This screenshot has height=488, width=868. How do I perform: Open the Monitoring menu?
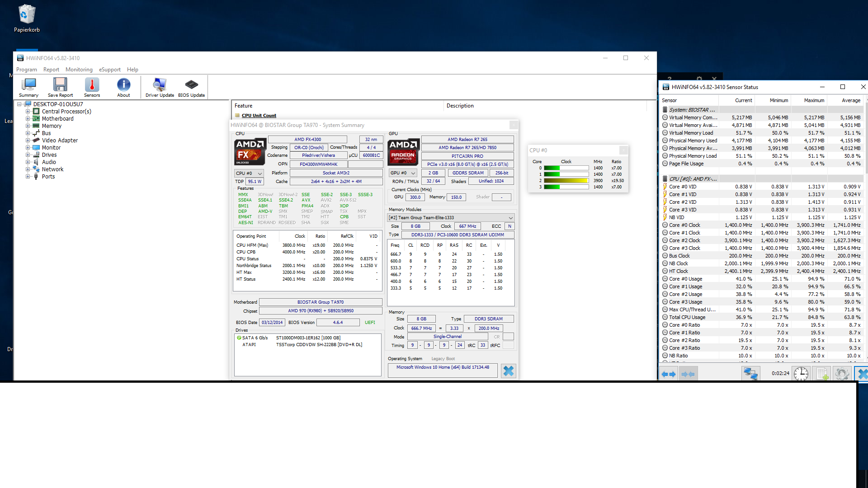pos(79,70)
